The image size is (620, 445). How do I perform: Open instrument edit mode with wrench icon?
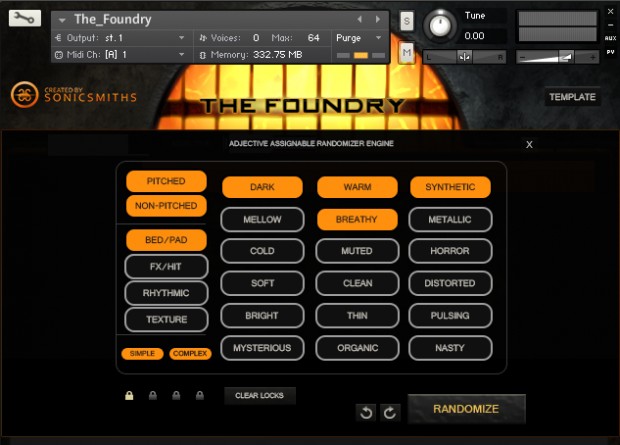tap(25, 18)
